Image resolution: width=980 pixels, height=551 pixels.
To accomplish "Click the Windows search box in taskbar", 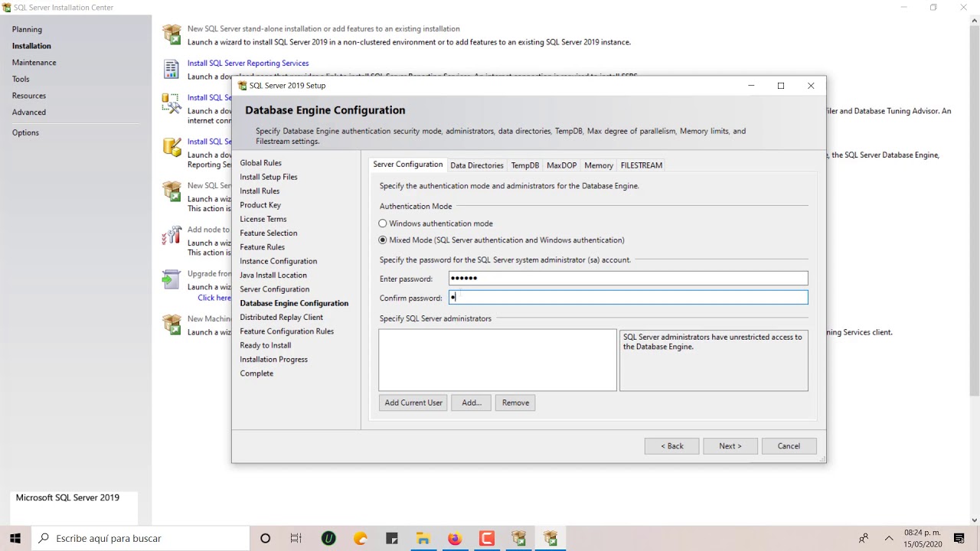I will pyautogui.click(x=141, y=538).
